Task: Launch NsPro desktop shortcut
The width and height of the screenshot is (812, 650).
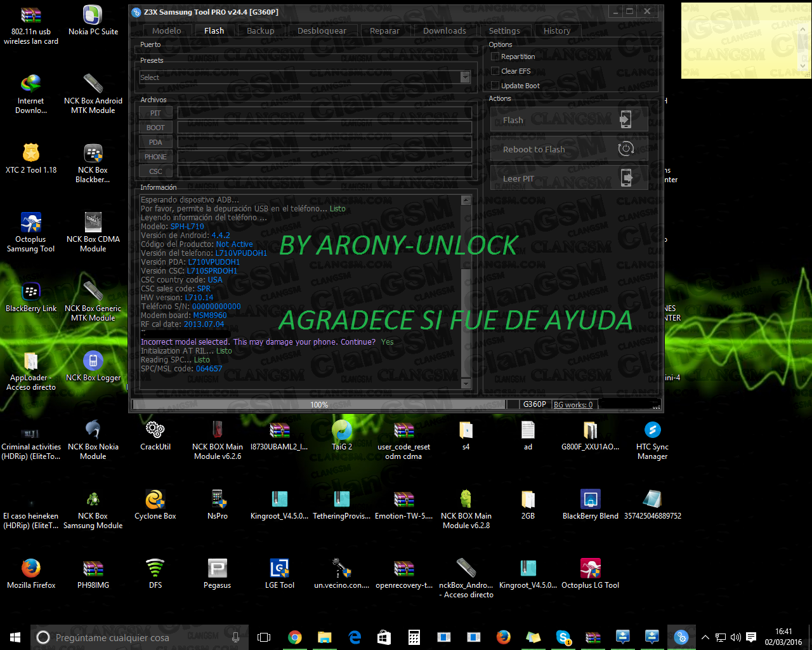Action: 218,505
